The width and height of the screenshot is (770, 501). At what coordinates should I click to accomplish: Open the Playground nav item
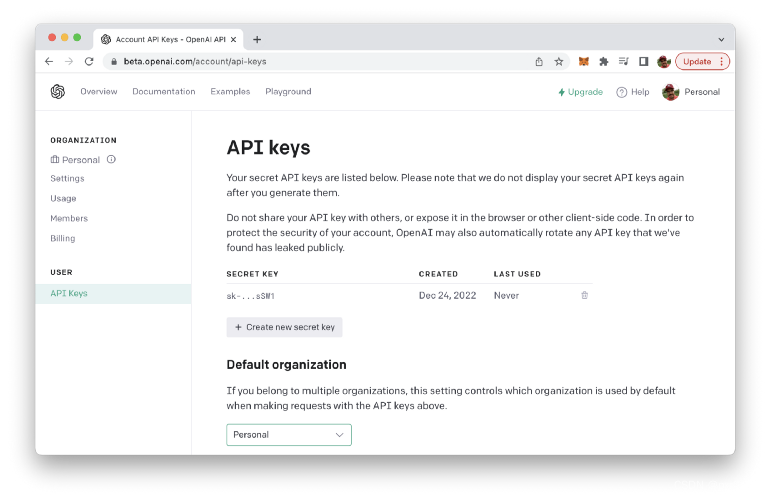pyautogui.click(x=288, y=91)
